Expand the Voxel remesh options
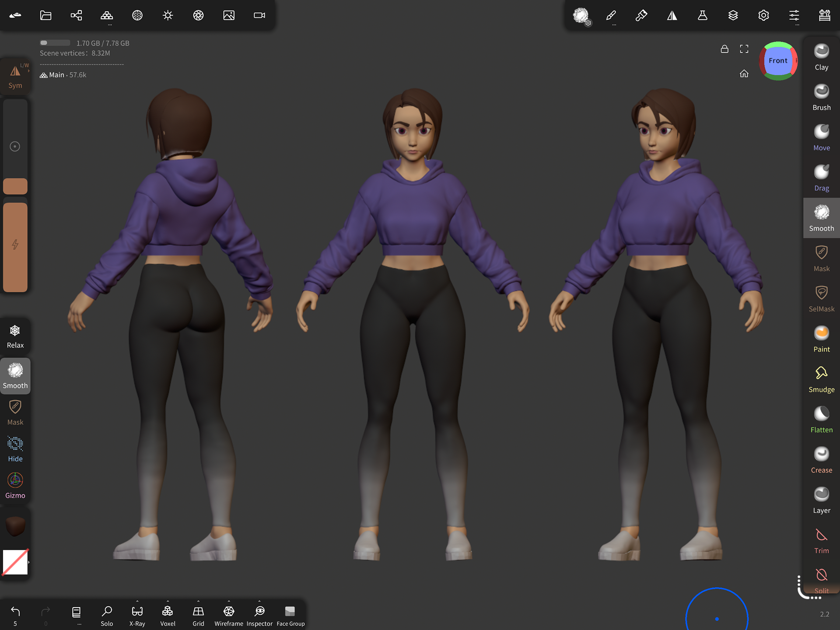This screenshot has height=630, width=840. tap(168, 602)
